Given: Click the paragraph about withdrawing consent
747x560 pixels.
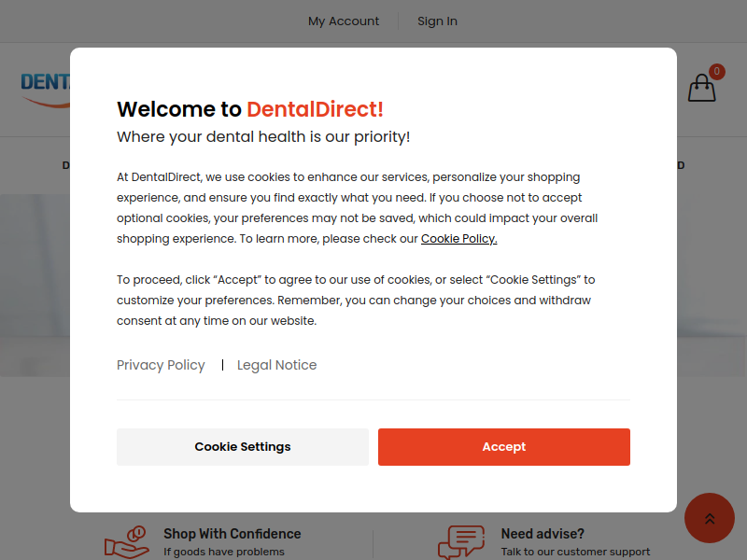Looking at the screenshot, I should [x=357, y=300].
